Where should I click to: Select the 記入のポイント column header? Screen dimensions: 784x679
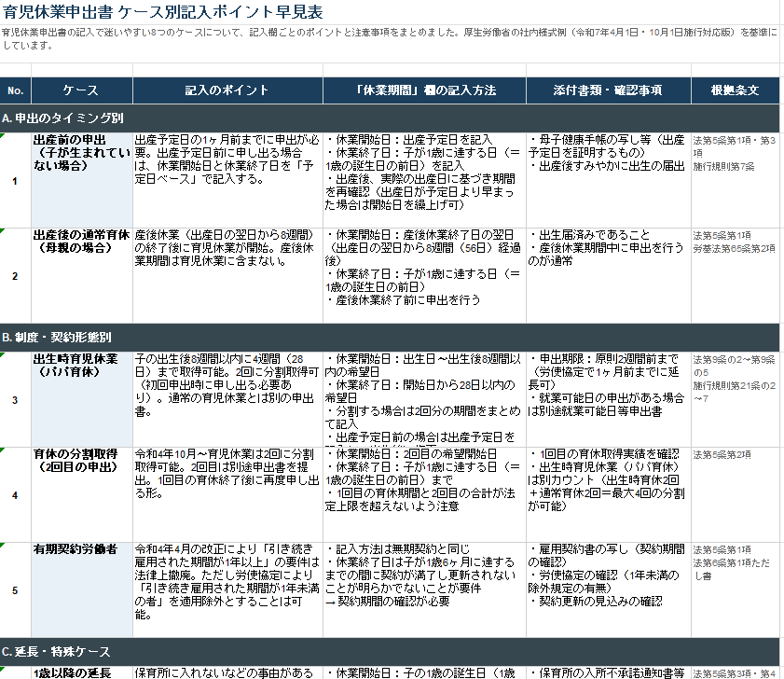(227, 90)
